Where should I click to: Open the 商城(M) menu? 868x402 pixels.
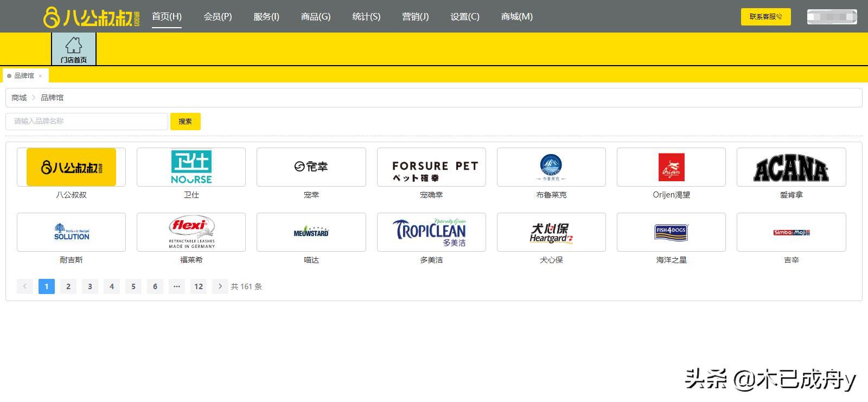[x=517, y=17]
